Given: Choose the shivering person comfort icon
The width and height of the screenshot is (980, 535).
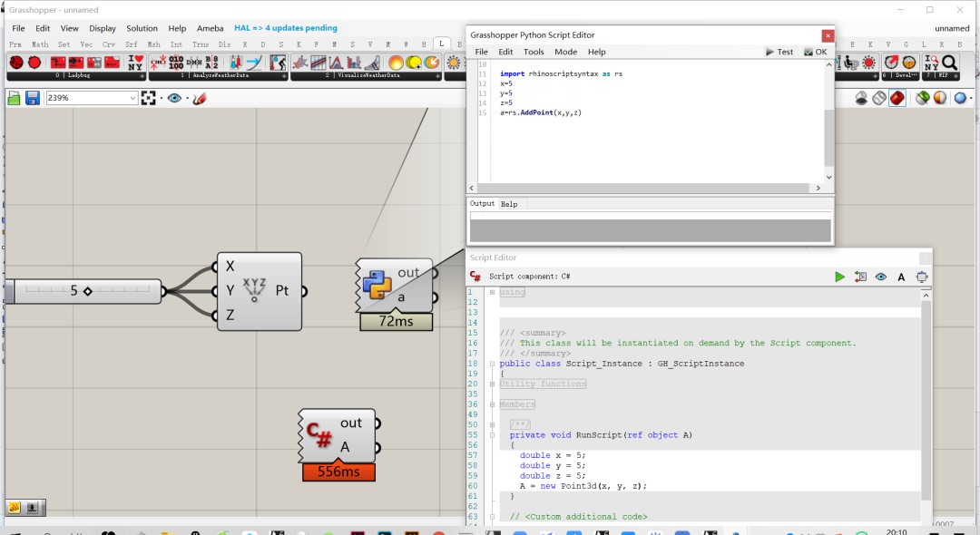Looking at the screenshot, I should point(278,63).
